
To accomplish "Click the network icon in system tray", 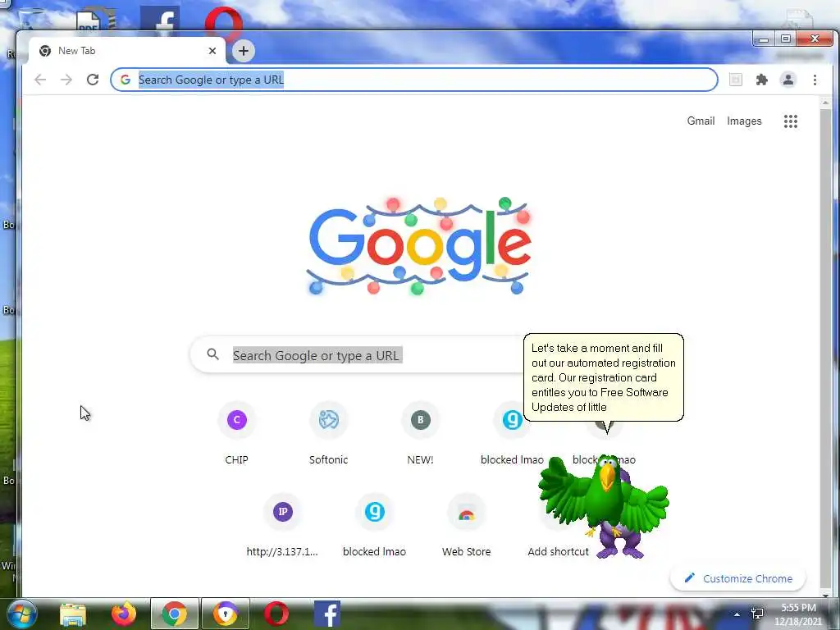I will point(757,614).
